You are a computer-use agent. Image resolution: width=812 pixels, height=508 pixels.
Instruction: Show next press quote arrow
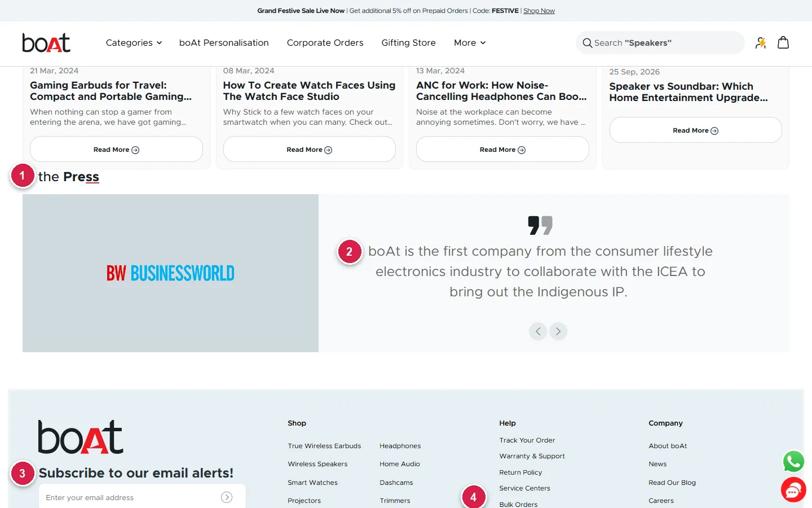558,331
